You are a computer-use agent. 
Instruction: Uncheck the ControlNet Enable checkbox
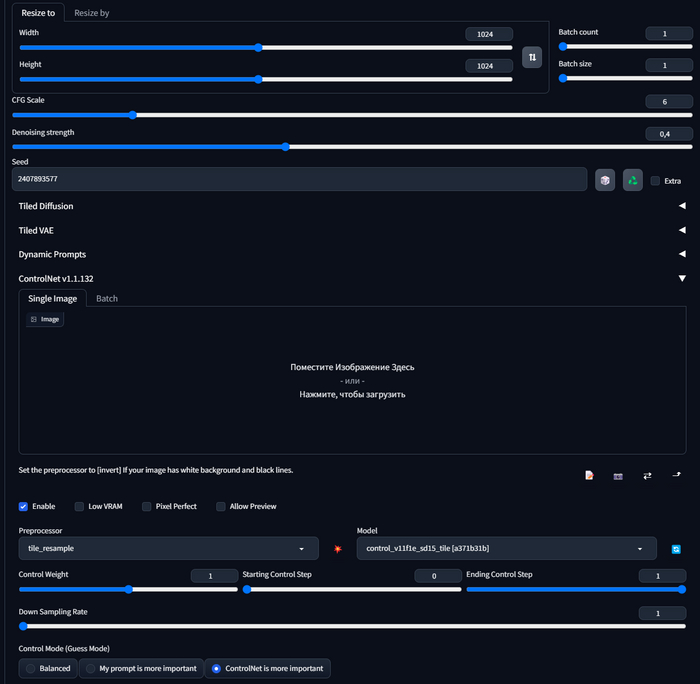[24, 507]
